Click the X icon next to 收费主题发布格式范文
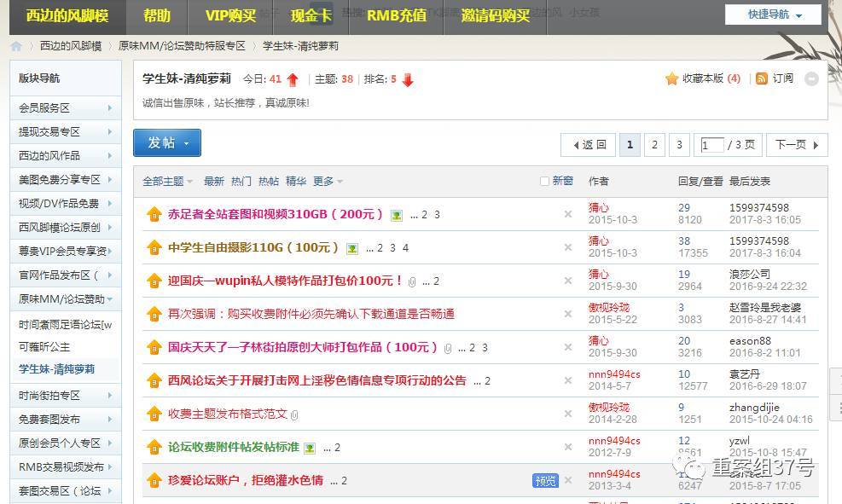This screenshot has height=504, width=842. pyautogui.click(x=568, y=414)
